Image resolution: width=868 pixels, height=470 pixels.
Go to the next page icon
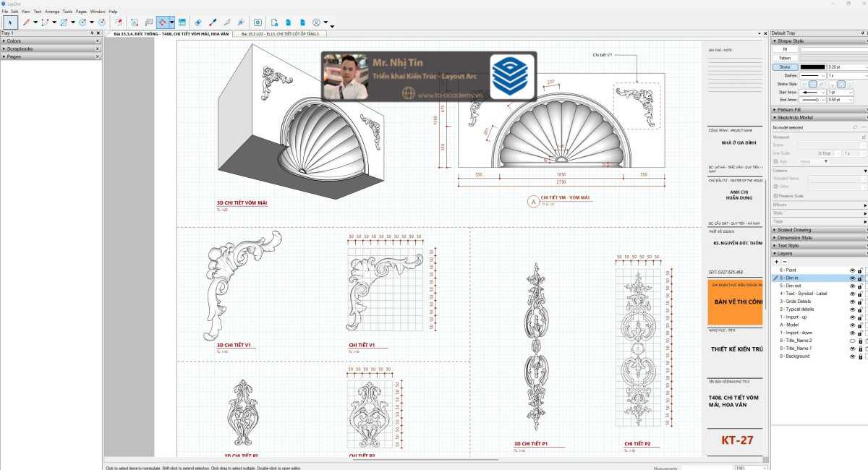pos(302,22)
